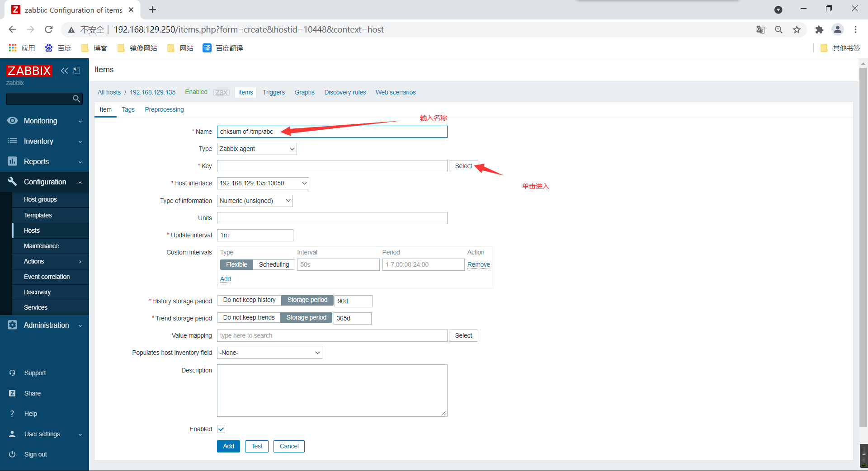
Task: Toggle sidebar hide icon next to chevrons
Action: 77,71
